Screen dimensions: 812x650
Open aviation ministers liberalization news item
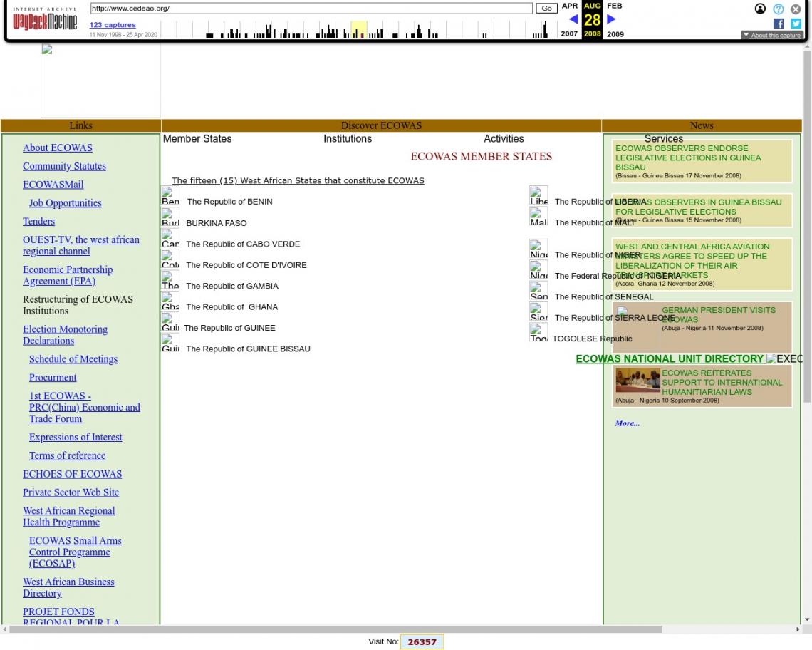tap(692, 261)
